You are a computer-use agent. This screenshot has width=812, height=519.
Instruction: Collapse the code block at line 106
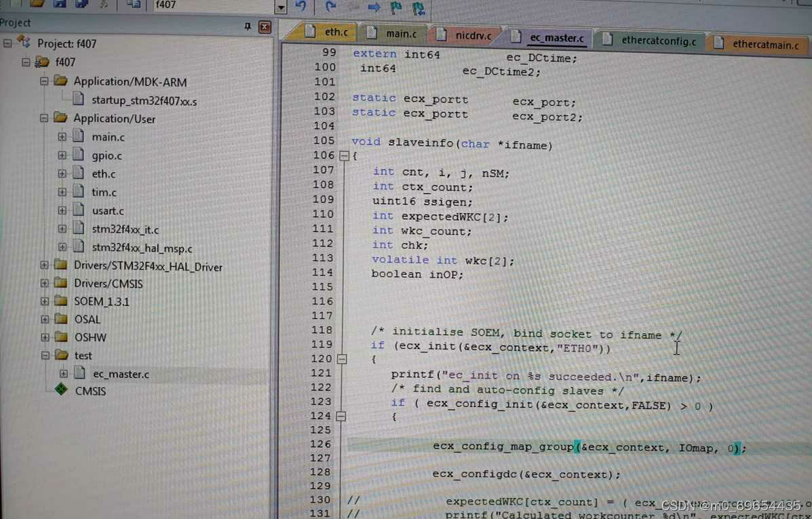coord(343,155)
